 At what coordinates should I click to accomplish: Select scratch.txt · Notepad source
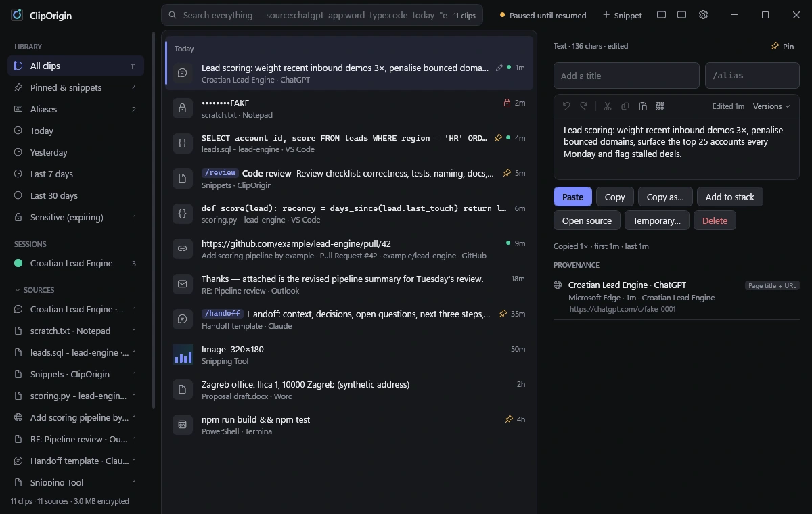[76, 331]
